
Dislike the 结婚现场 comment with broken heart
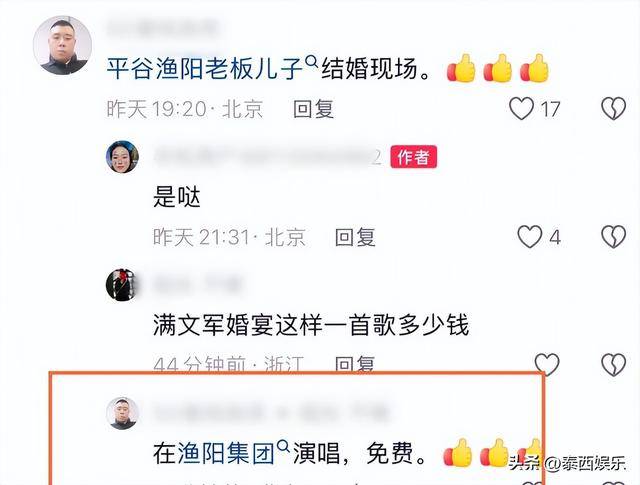point(613,109)
